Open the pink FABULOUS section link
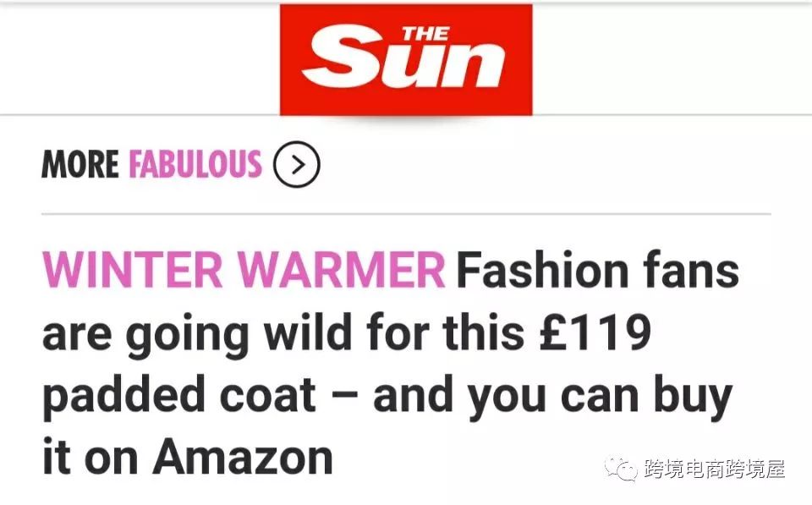The width and height of the screenshot is (812, 505). [195, 164]
